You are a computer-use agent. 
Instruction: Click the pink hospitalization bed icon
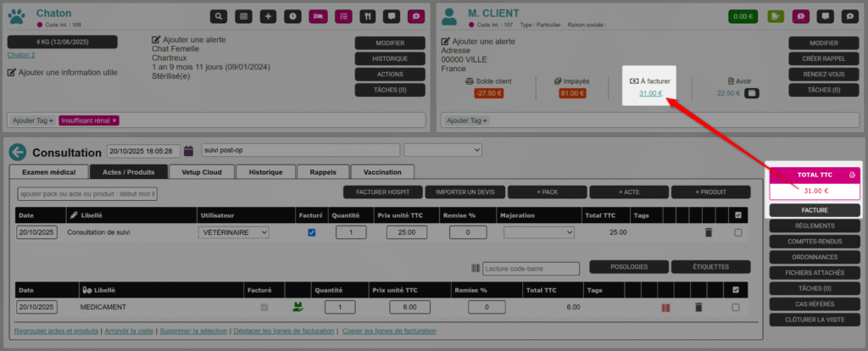coord(318,16)
